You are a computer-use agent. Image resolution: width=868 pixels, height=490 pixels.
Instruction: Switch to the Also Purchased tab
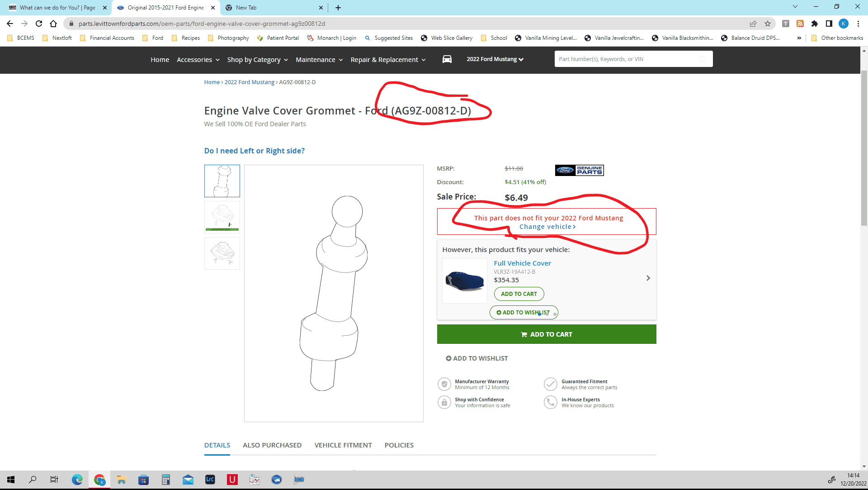click(272, 445)
